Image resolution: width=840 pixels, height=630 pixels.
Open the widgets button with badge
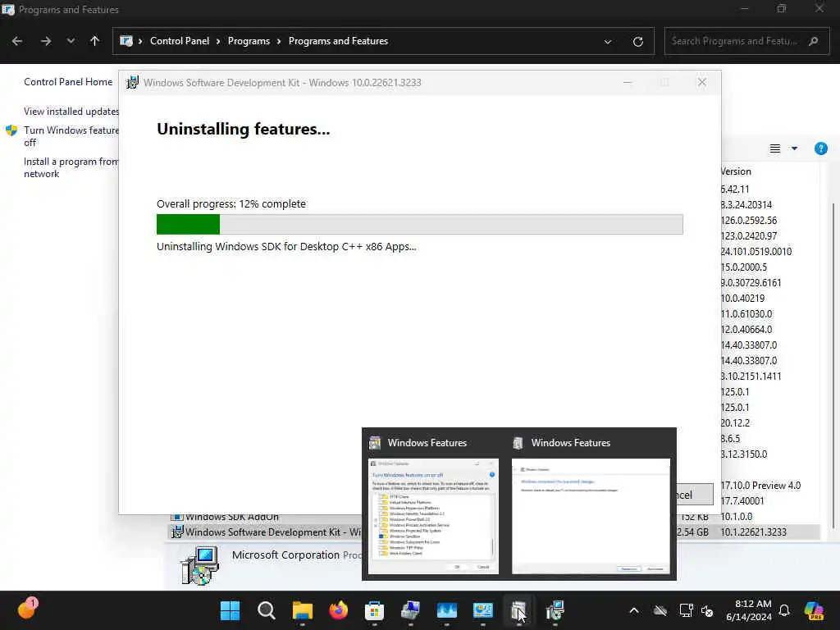tap(27, 609)
